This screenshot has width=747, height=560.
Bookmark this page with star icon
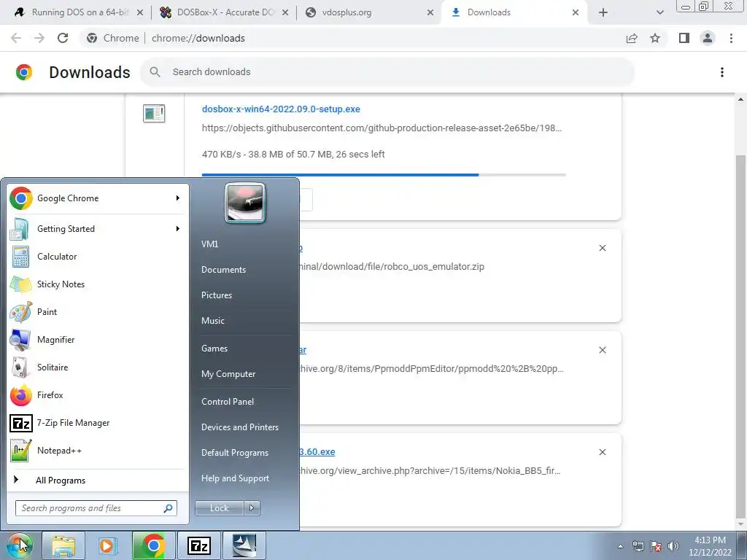coord(655,38)
